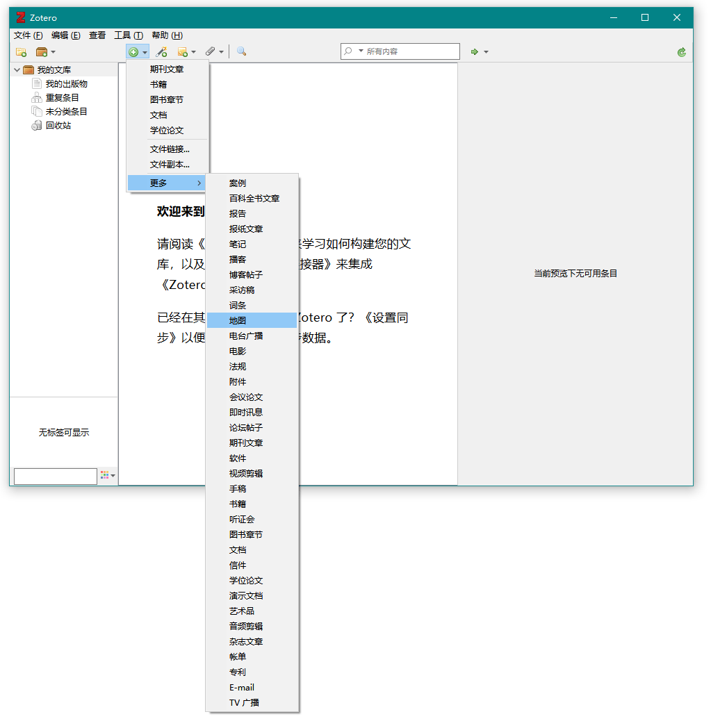The height and width of the screenshot is (728, 711).
Task: Click the new note icon
Action: click(x=183, y=52)
